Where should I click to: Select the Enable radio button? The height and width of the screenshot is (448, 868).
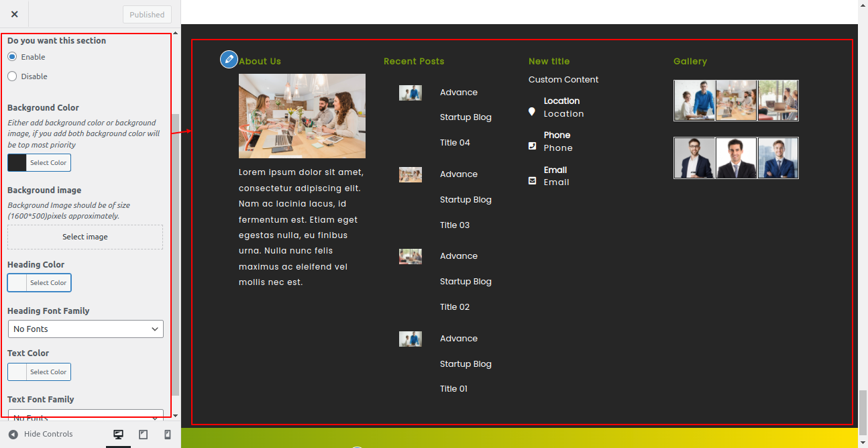12,57
